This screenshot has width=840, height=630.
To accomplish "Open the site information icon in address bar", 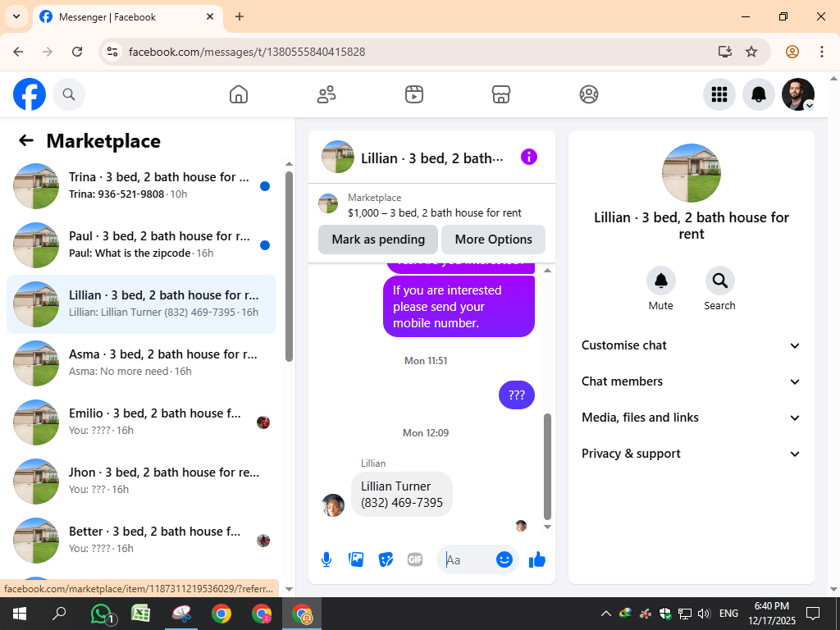I will coord(112,52).
